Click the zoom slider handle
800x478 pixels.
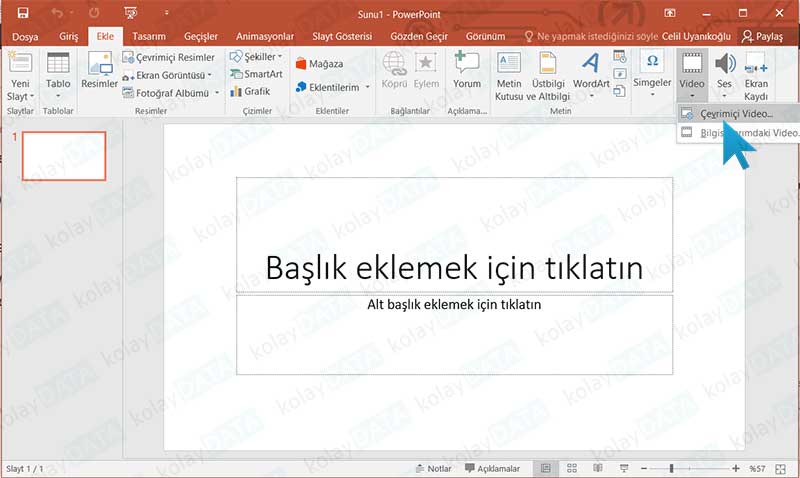(x=671, y=468)
